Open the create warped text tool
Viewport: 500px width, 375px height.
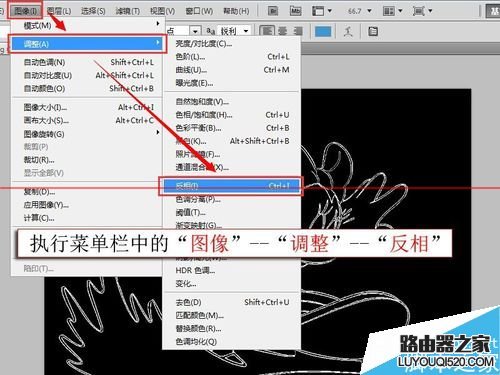click(348, 32)
